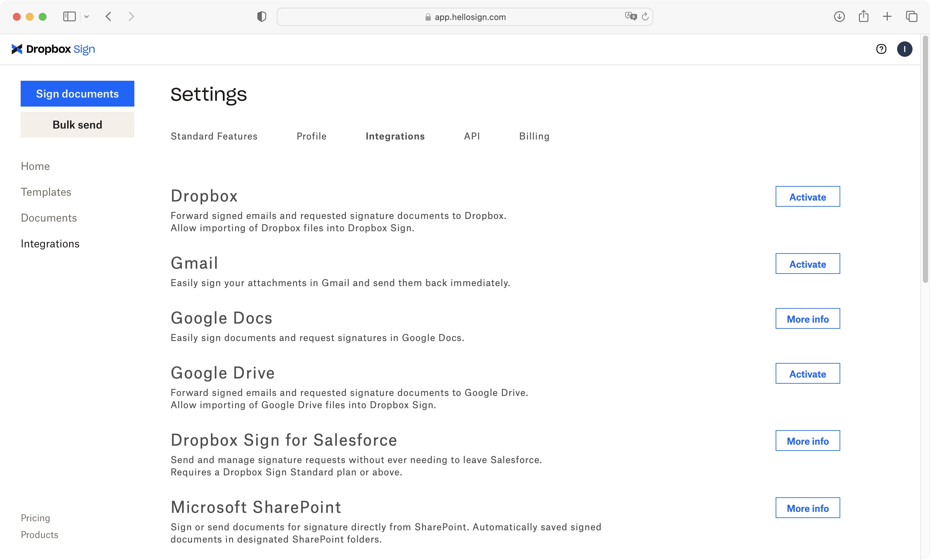Click the Gmail heading

pyautogui.click(x=194, y=263)
